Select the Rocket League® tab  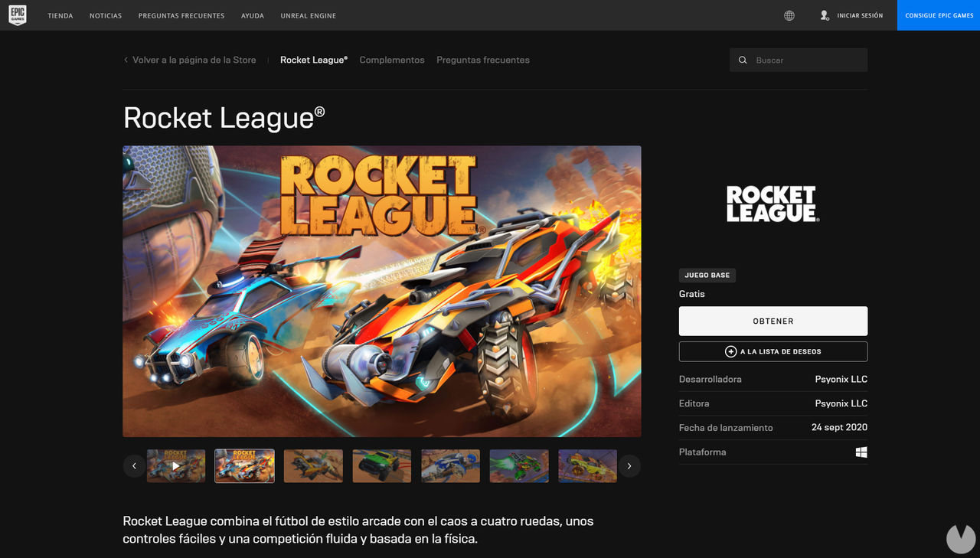pos(314,60)
